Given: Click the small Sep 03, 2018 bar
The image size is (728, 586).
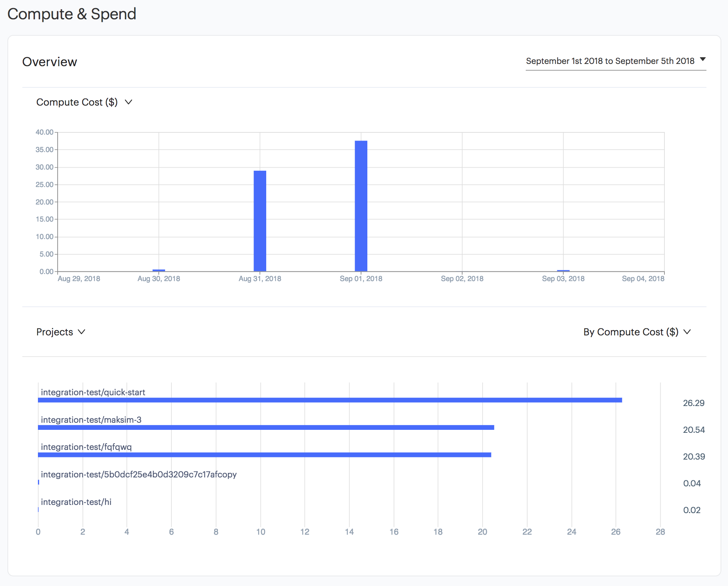Looking at the screenshot, I should coord(563,271).
